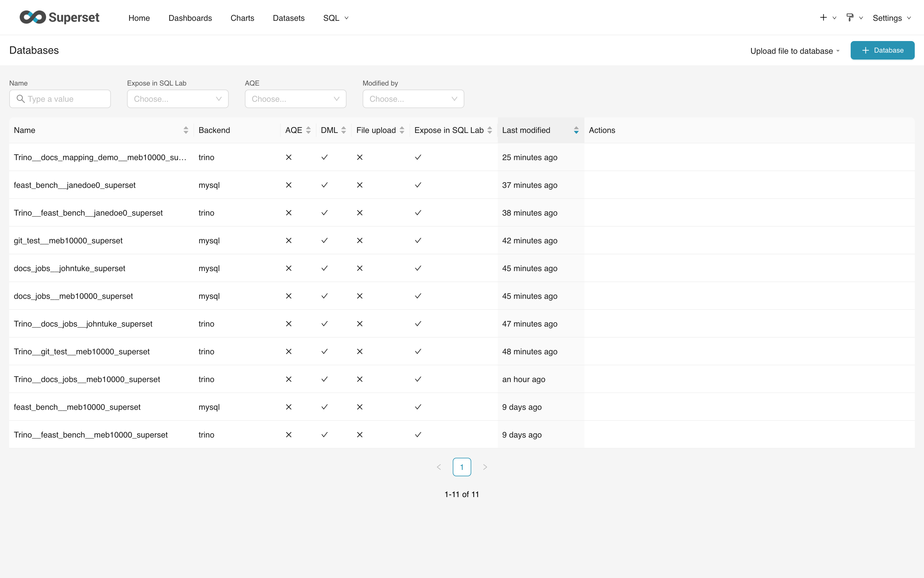Click File upload cross for docs_jobs__johntuke_superset

tap(360, 268)
